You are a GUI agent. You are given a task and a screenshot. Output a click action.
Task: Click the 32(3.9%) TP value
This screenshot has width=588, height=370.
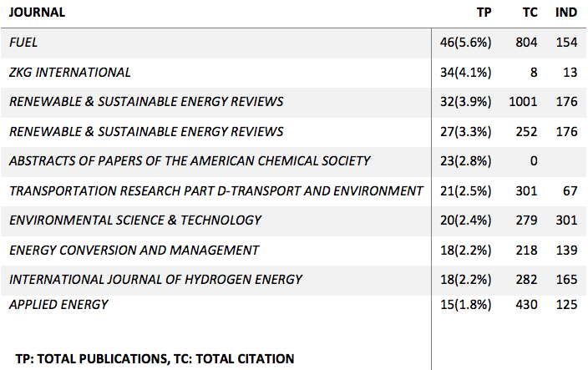click(x=465, y=102)
